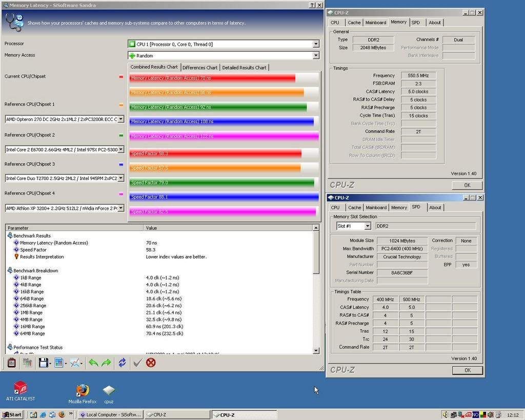Click the Firefox quick launch icon
Viewport: 525px width, 420px height.
click(62, 415)
